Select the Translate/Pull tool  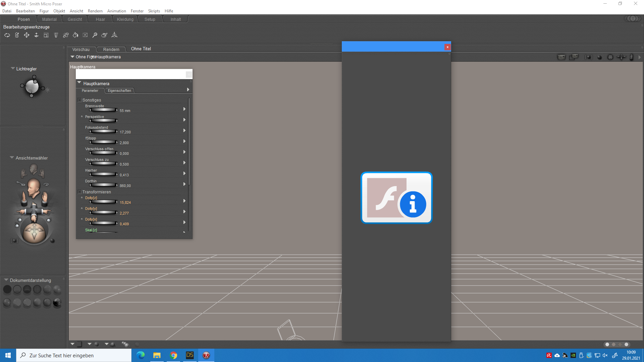[26, 35]
